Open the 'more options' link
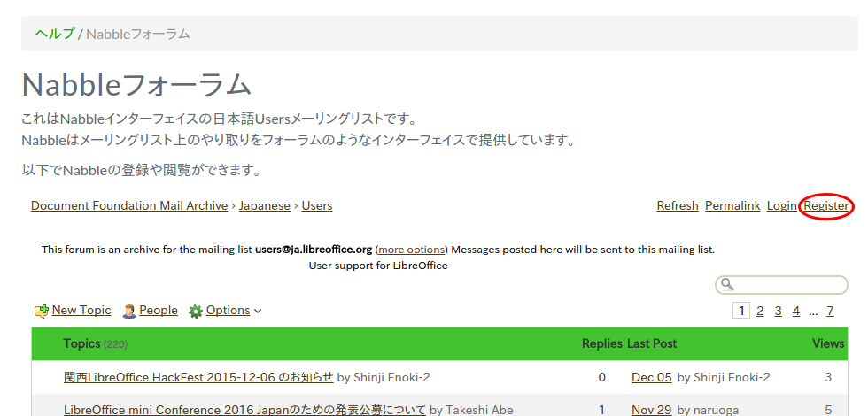This screenshot has height=416, width=868. tap(411, 250)
